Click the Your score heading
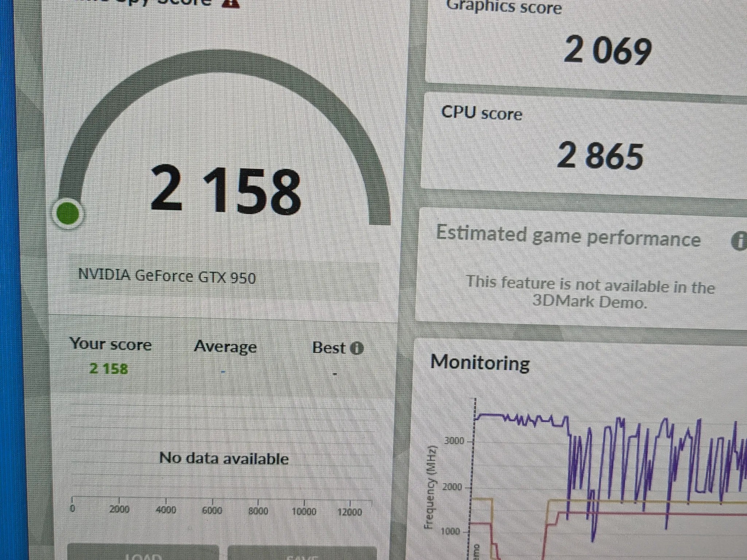The image size is (747, 560). coord(111,344)
